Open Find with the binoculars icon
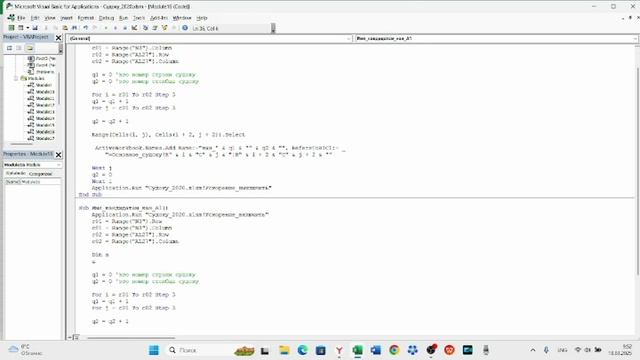 (x=74, y=28)
